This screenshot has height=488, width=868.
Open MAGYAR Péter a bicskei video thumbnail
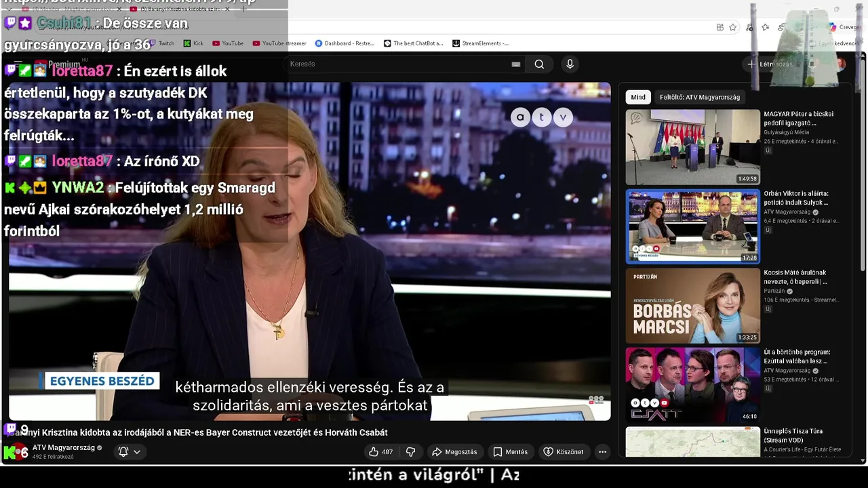pos(692,147)
